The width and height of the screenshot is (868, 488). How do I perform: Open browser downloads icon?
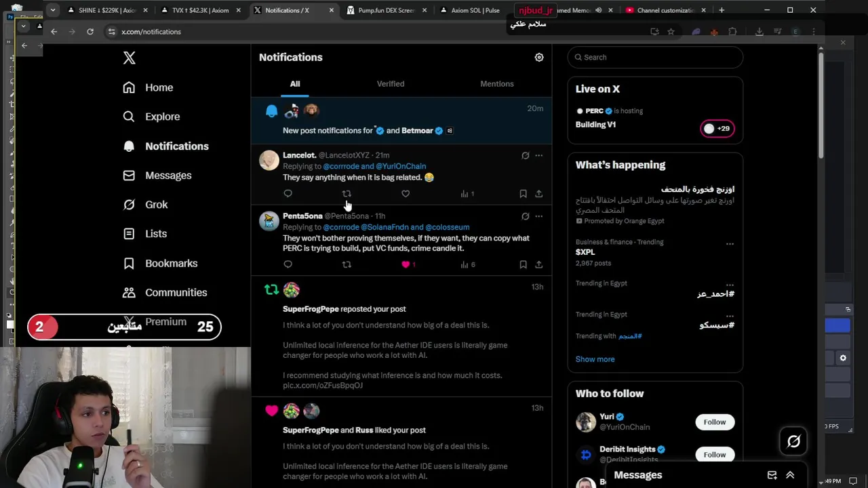759,32
